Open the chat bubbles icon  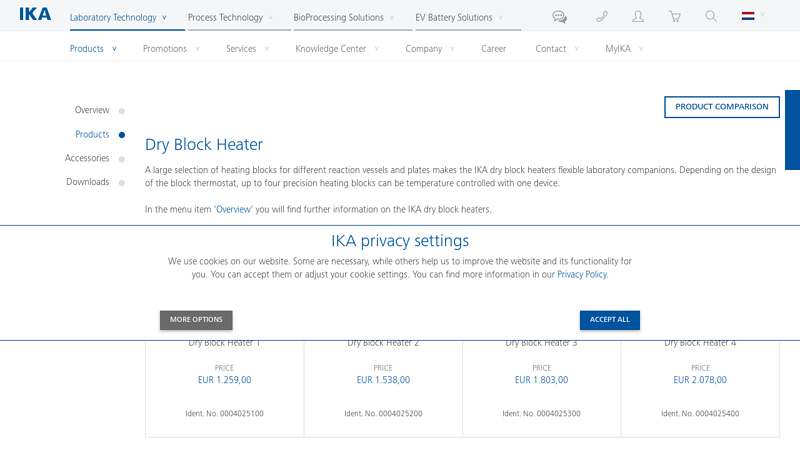click(559, 17)
